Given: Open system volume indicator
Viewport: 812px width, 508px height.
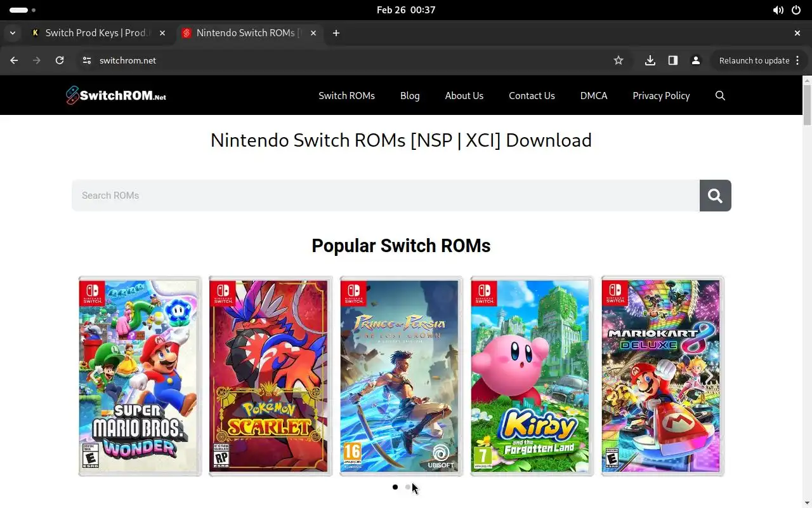Looking at the screenshot, I should click(x=778, y=10).
